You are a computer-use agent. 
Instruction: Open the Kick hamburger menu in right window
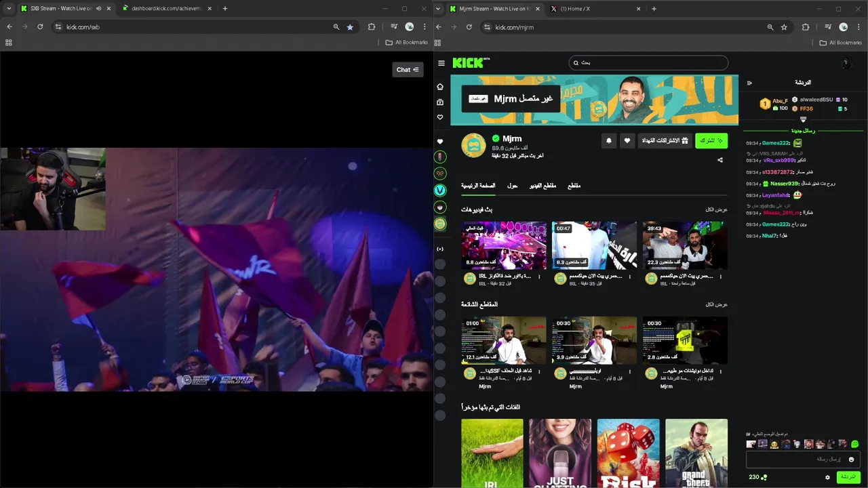tap(441, 63)
